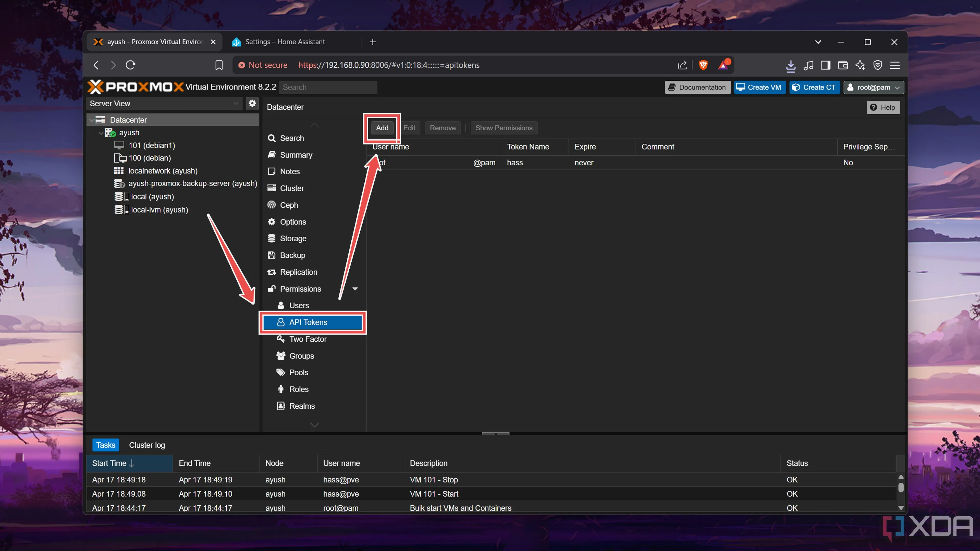The height and width of the screenshot is (551, 980).
Task: Select API Tokens in Permissions
Action: click(313, 322)
